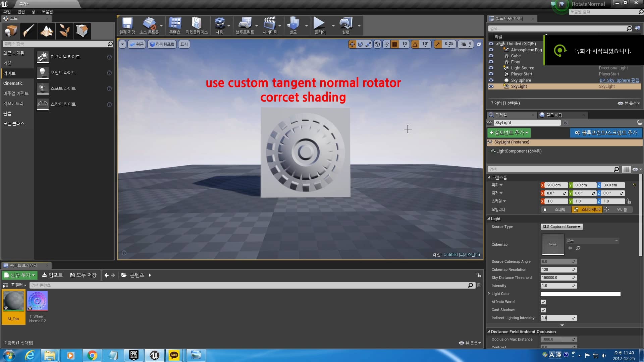Click the 컴포넌트 추가 button
644x362 pixels.
tap(508, 133)
